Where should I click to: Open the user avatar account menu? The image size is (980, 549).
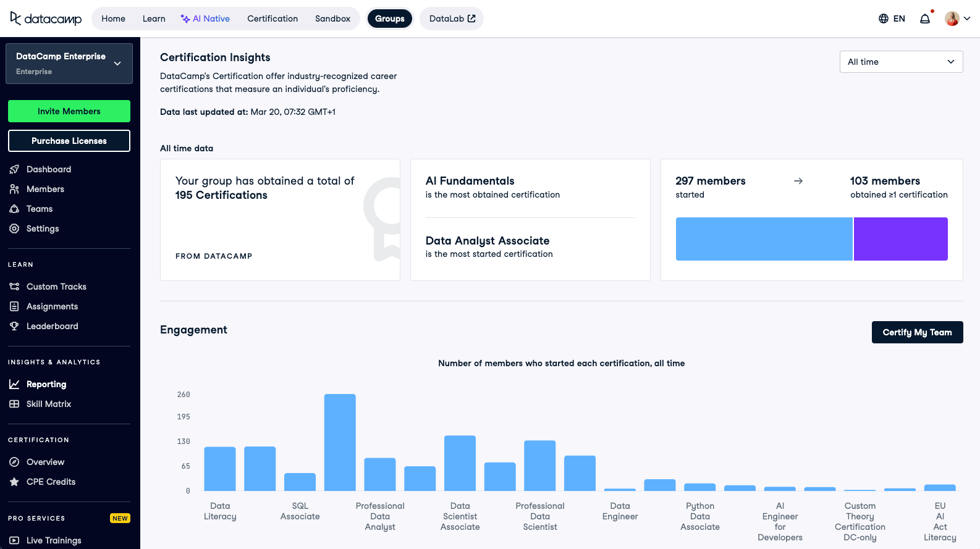pos(957,19)
